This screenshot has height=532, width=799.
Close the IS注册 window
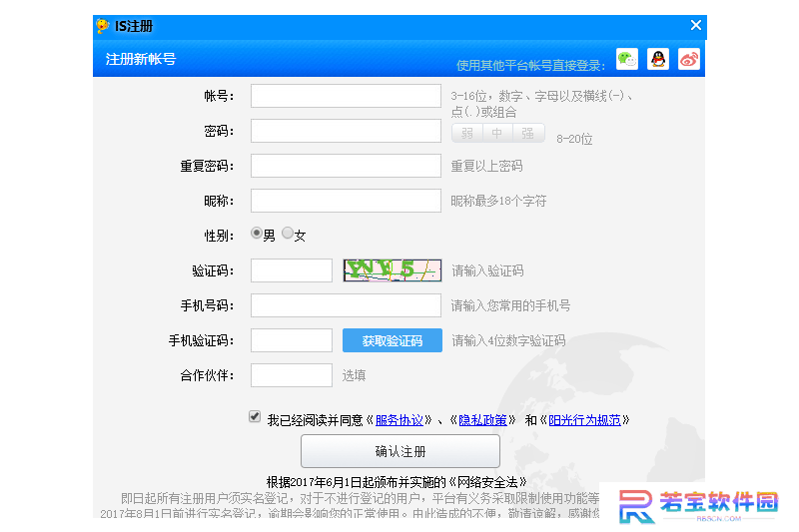coord(695,25)
